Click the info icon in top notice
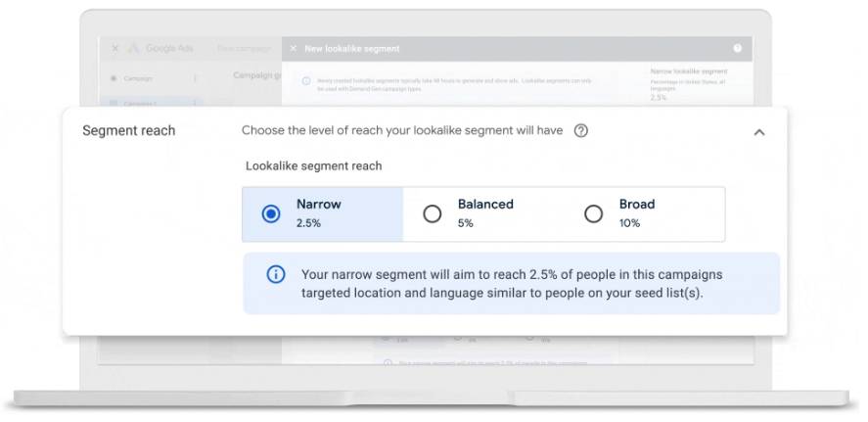The height and width of the screenshot is (422, 868). click(x=306, y=81)
